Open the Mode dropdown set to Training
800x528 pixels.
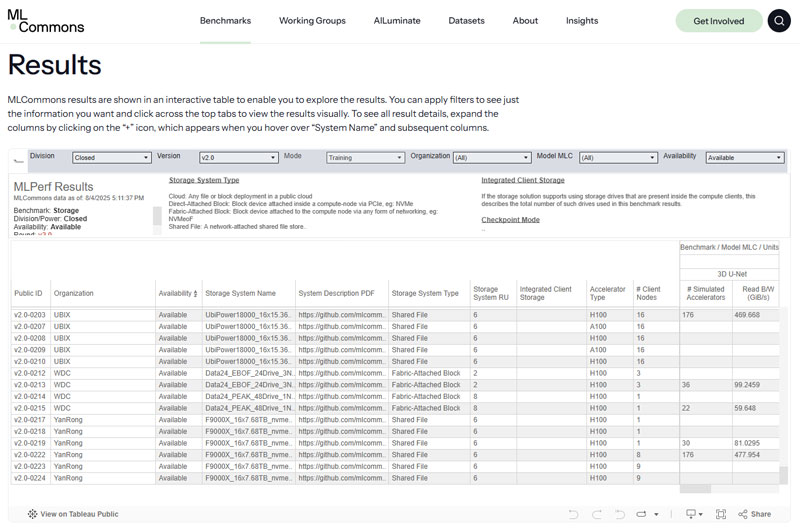tap(365, 158)
